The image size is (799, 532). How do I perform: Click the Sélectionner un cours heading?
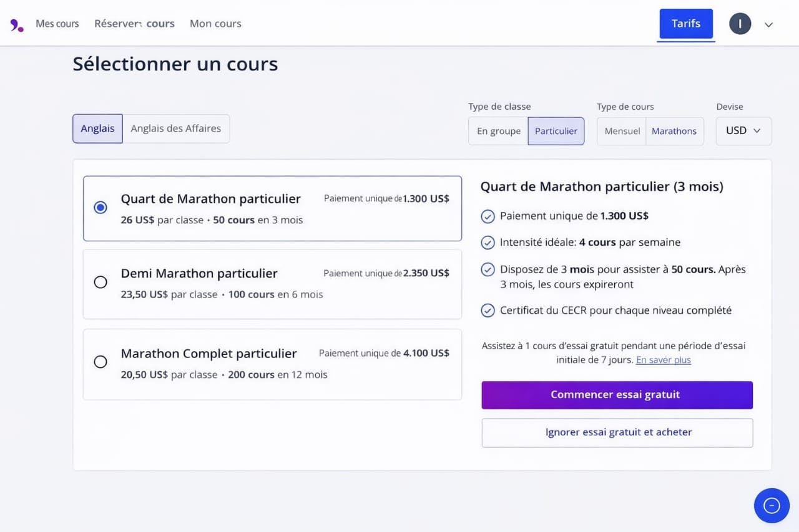tap(175, 64)
